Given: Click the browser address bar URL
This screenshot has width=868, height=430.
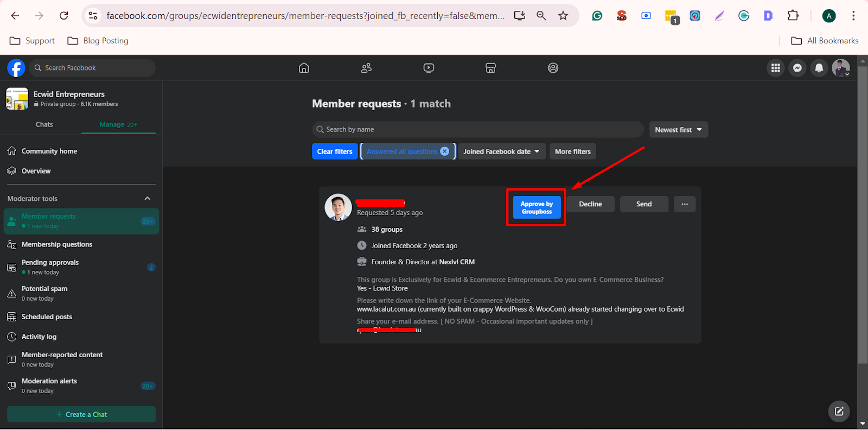Looking at the screenshot, I should (305, 16).
